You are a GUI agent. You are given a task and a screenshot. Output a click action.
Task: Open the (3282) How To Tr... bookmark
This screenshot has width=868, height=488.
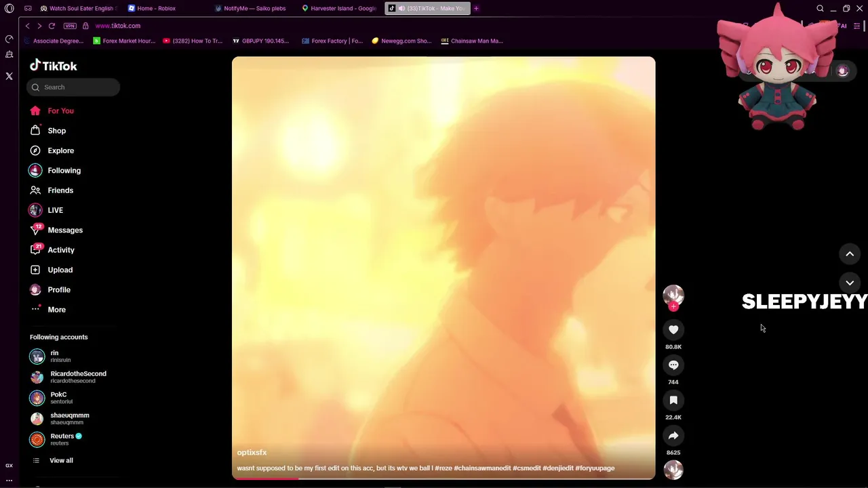point(193,41)
